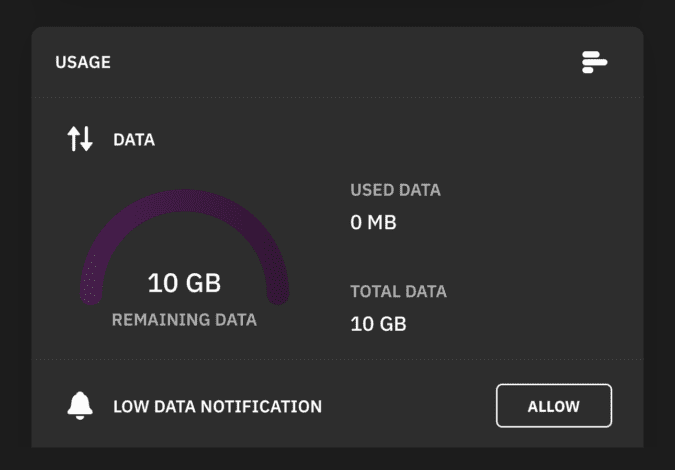Click the downward arrow in data icon
Viewport: 675px width, 470px height.
pos(87,139)
